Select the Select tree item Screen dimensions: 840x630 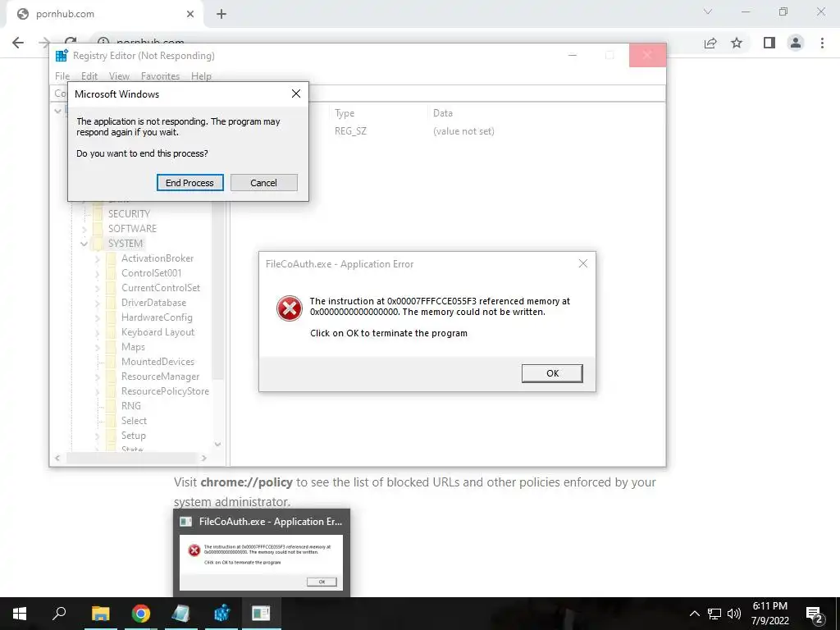[x=134, y=421]
